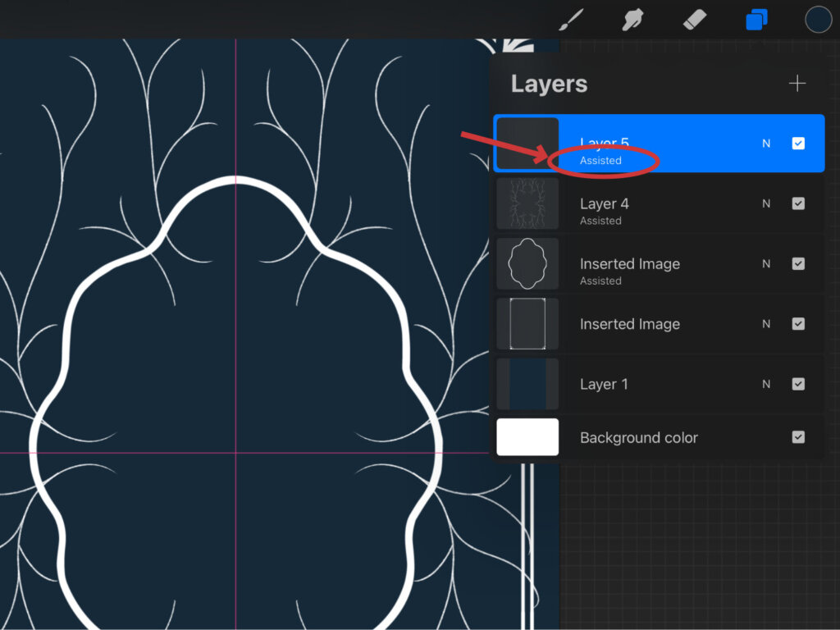
Task: Disable Background color visibility checkbox
Action: [798, 437]
